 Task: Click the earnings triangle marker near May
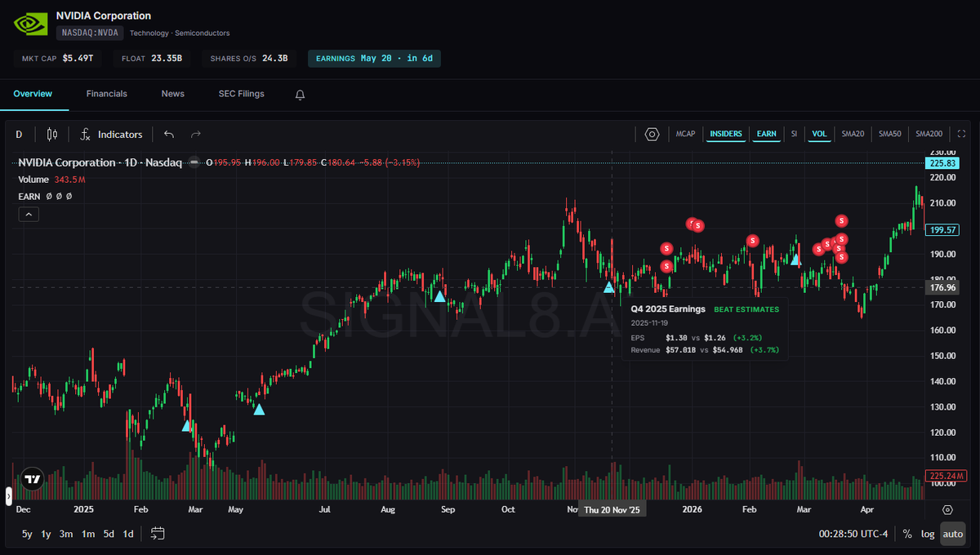pos(259,409)
